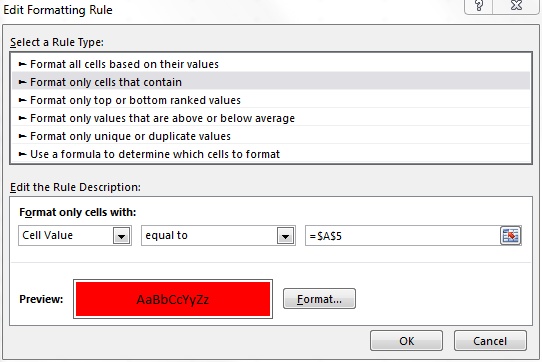Click the 'Format only cells with:' label
Screen dimensions: 542x362
click(78, 212)
